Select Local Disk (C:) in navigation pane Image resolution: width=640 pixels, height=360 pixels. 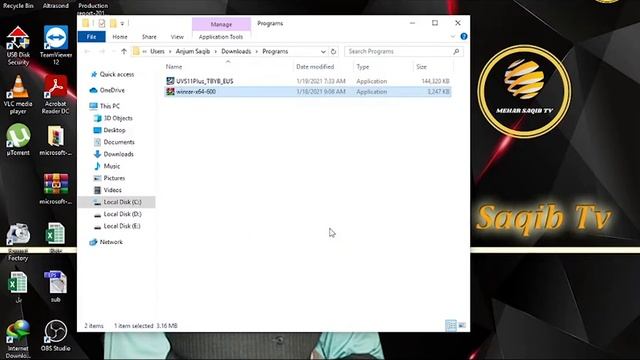click(117, 202)
